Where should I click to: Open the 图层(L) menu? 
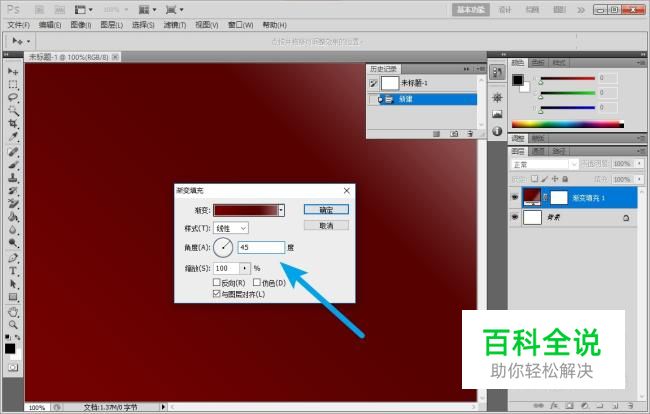(x=112, y=25)
